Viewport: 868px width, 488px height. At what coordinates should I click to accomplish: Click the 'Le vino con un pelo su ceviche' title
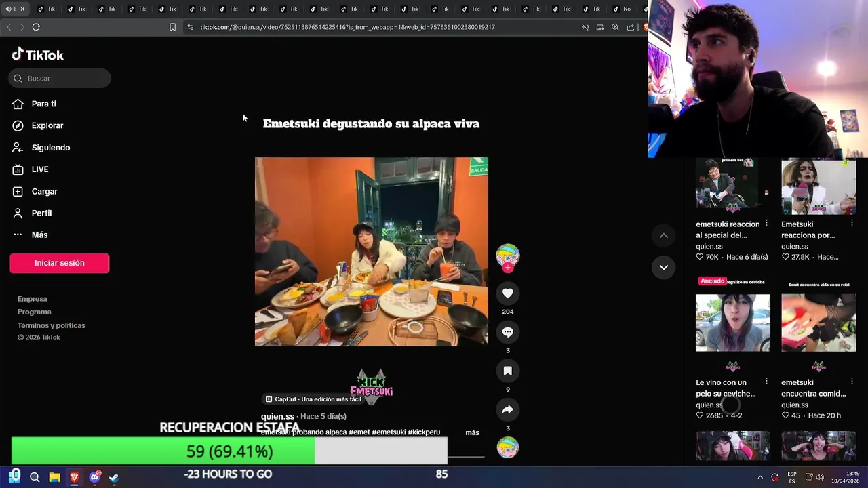[725, 388]
